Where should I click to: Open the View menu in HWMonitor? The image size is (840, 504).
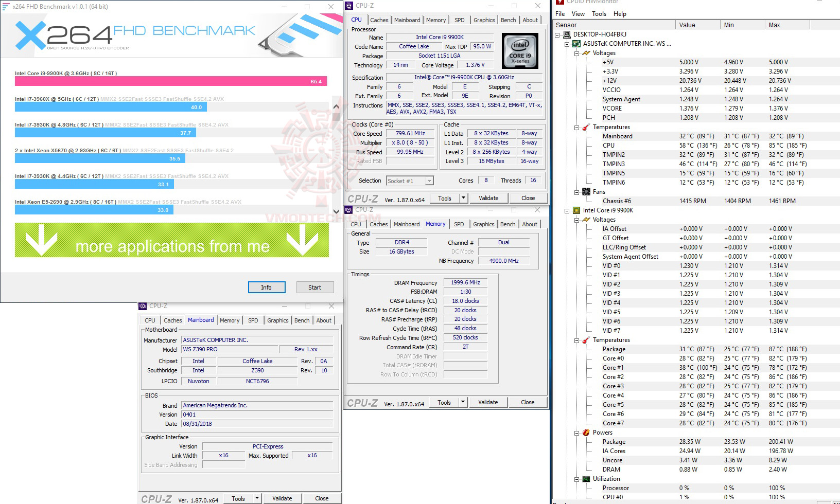[577, 14]
